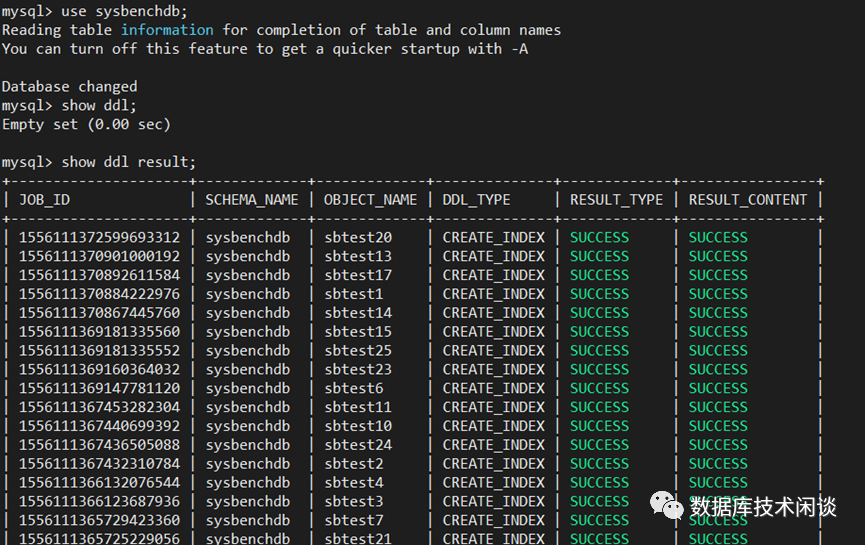Click the "Database changed" message line

pyautogui.click(x=69, y=86)
